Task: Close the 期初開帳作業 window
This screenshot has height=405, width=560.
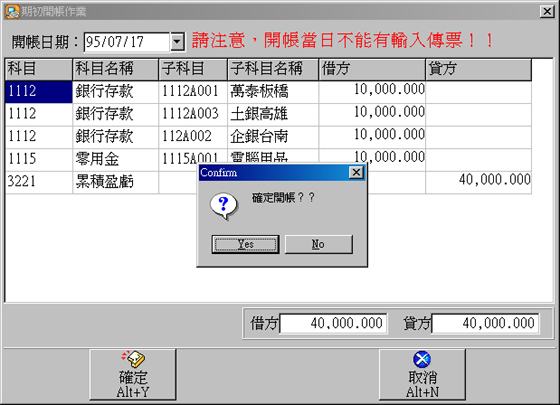Action: tap(547, 11)
